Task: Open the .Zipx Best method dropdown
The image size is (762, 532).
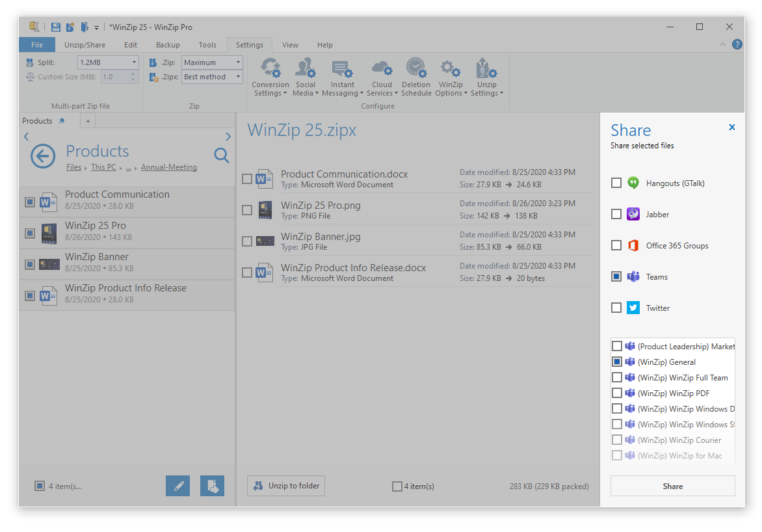Action: (237, 77)
